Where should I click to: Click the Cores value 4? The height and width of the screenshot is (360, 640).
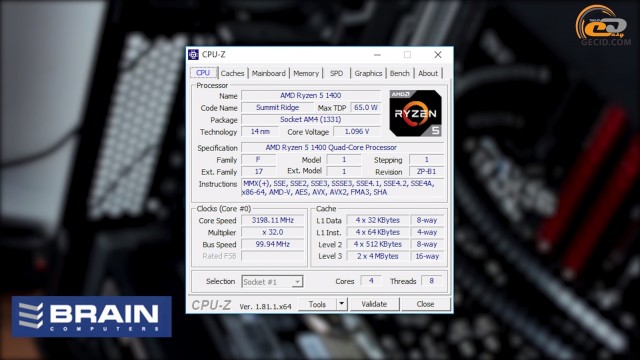tap(371, 281)
